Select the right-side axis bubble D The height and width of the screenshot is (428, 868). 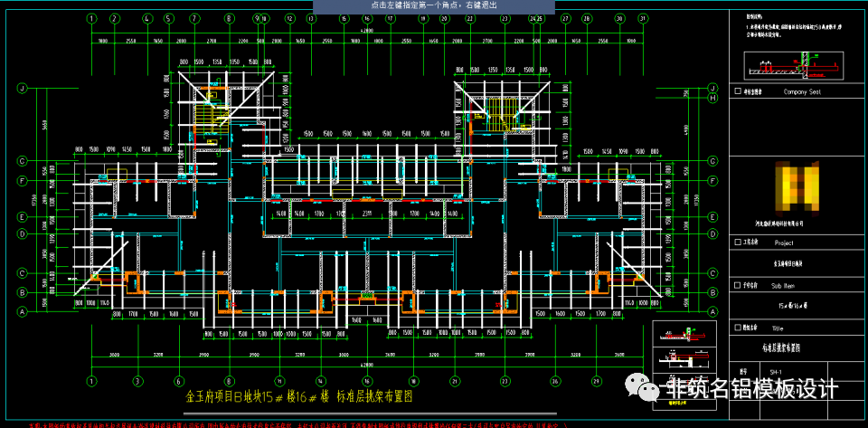712,233
